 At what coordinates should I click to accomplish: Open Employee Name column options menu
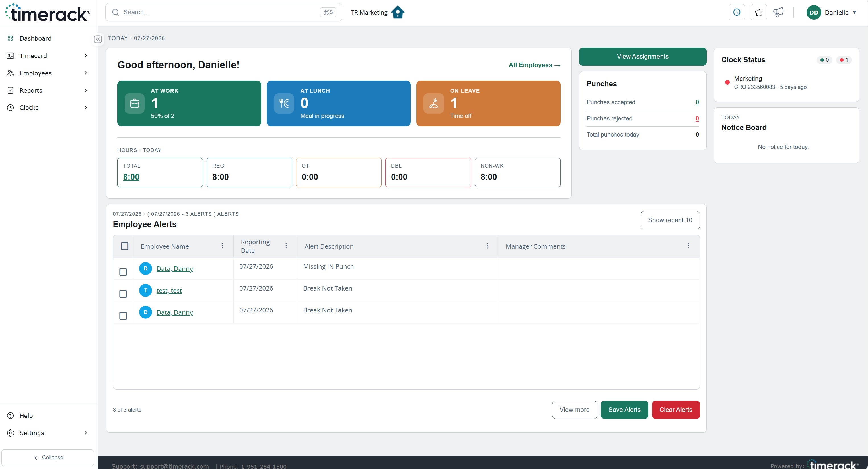coord(222,246)
